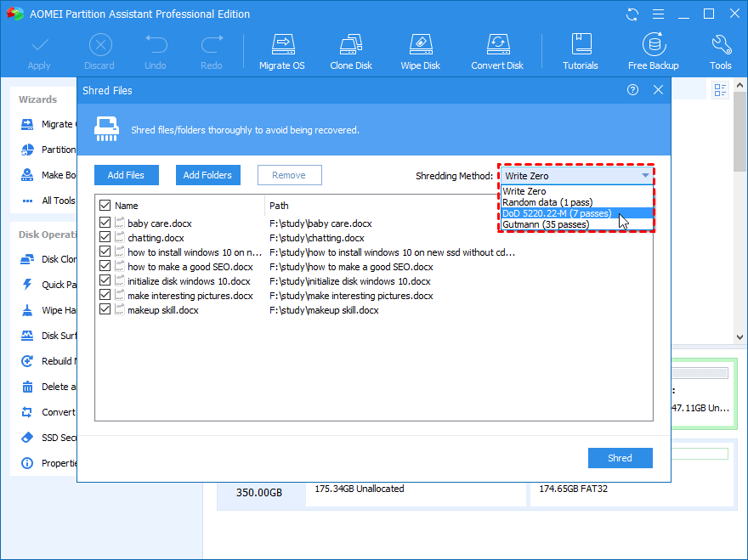Uncheck the makeup skill.docx file
The image size is (748, 560).
click(105, 309)
